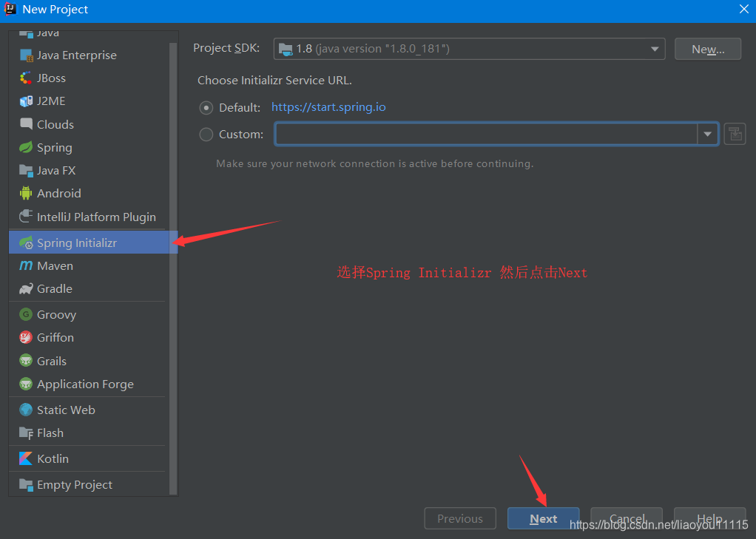The height and width of the screenshot is (539, 756).
Task: Choose JBoss project type
Action: click(90, 78)
